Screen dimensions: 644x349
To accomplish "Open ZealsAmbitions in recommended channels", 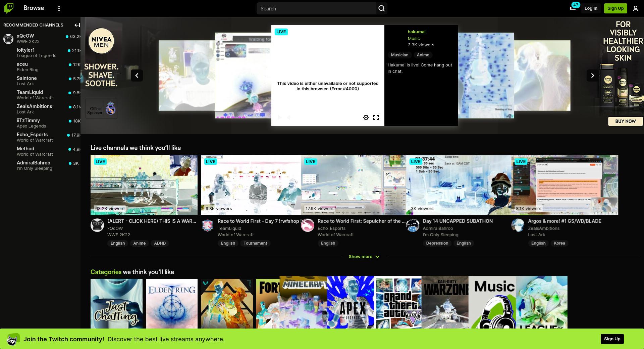I will point(40,109).
